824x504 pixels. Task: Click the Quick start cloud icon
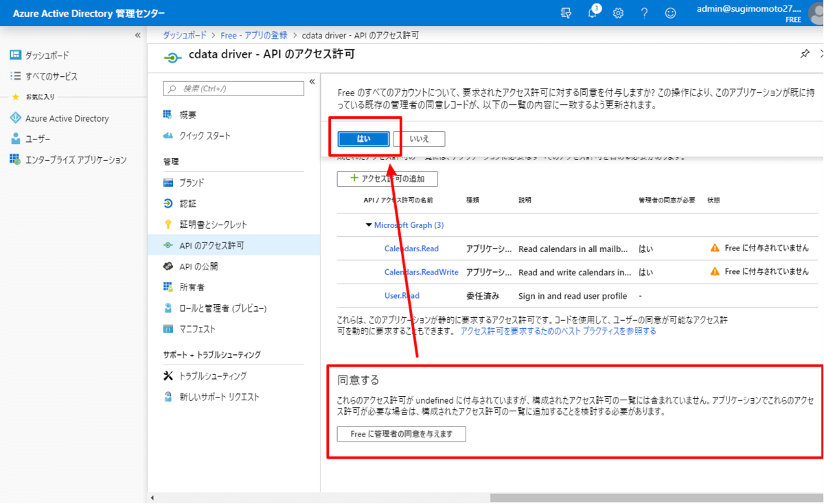click(x=168, y=135)
